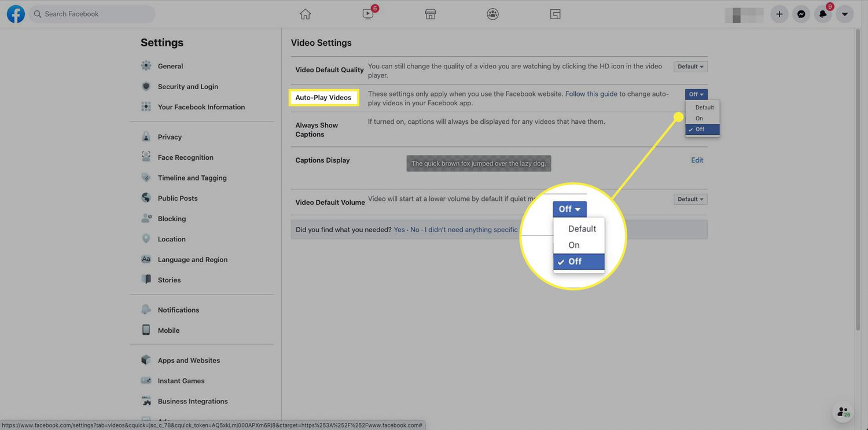Click the profile name in top bar
This screenshot has width=868, height=430.
pos(744,14)
